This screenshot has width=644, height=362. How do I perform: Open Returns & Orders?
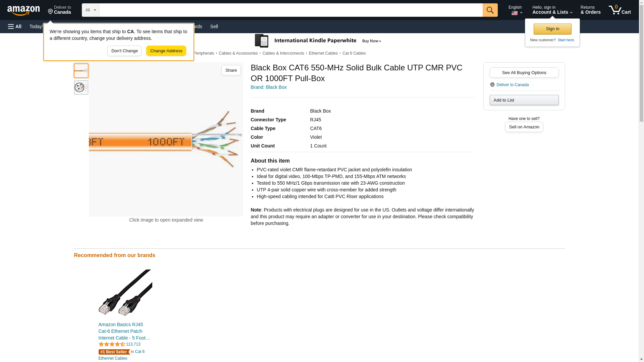click(590, 10)
